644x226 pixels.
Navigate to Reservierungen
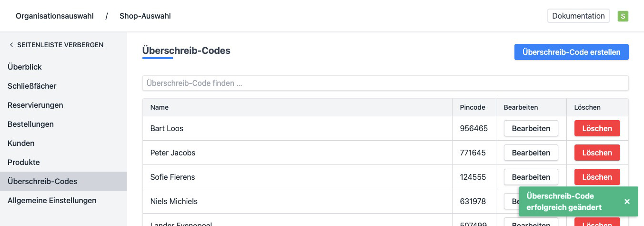(x=35, y=105)
